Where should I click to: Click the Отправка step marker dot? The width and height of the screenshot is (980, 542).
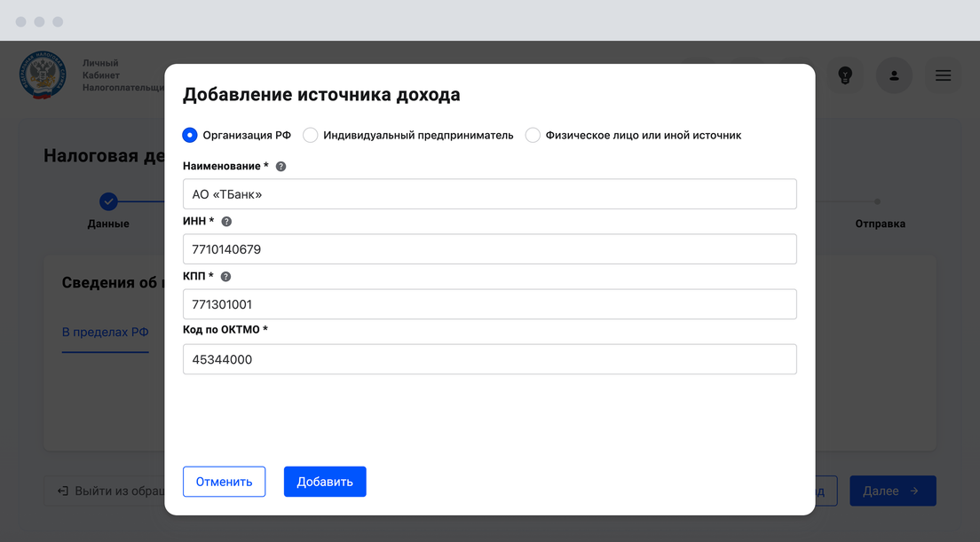878,201
